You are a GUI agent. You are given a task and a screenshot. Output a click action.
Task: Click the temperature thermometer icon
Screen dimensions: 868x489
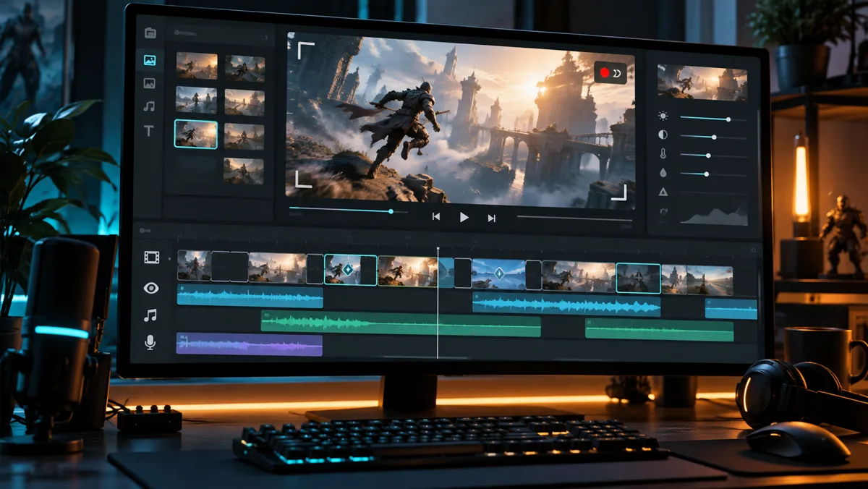(x=663, y=153)
